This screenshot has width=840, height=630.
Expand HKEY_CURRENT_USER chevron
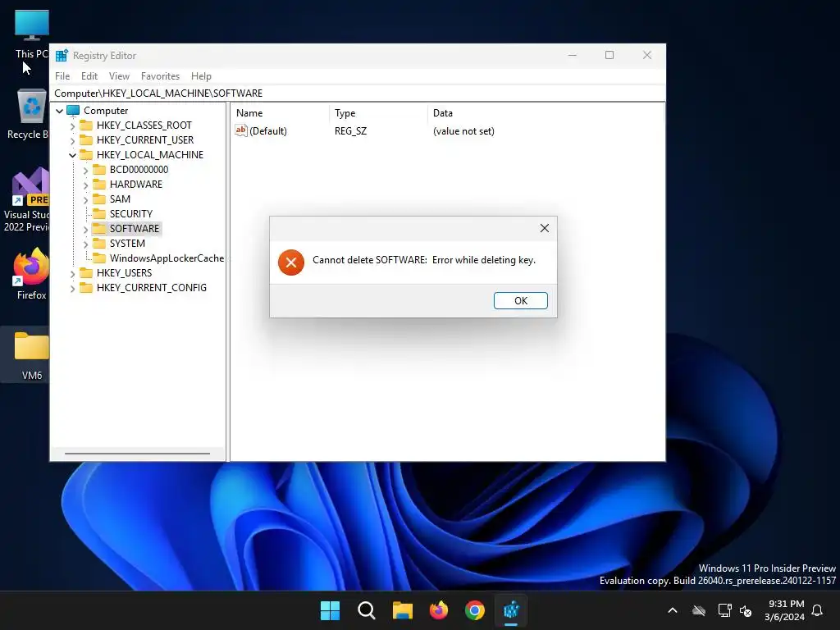pos(72,140)
